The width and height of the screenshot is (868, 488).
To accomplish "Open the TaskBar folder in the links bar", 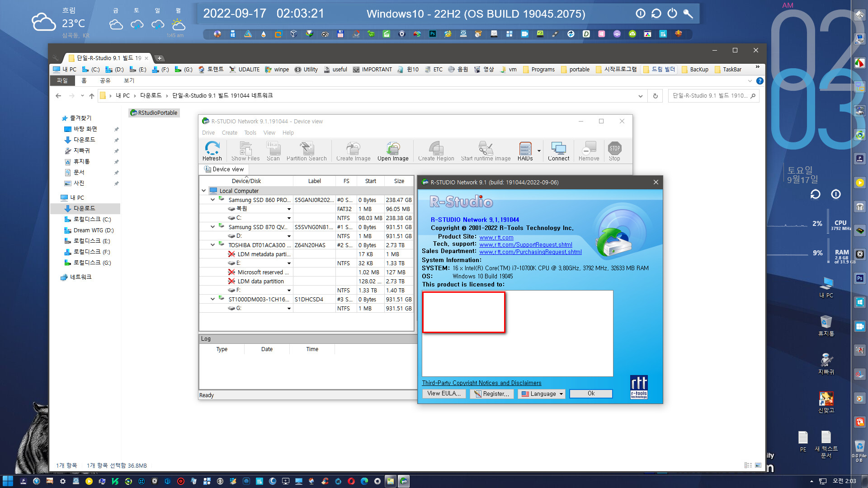I will click(728, 70).
